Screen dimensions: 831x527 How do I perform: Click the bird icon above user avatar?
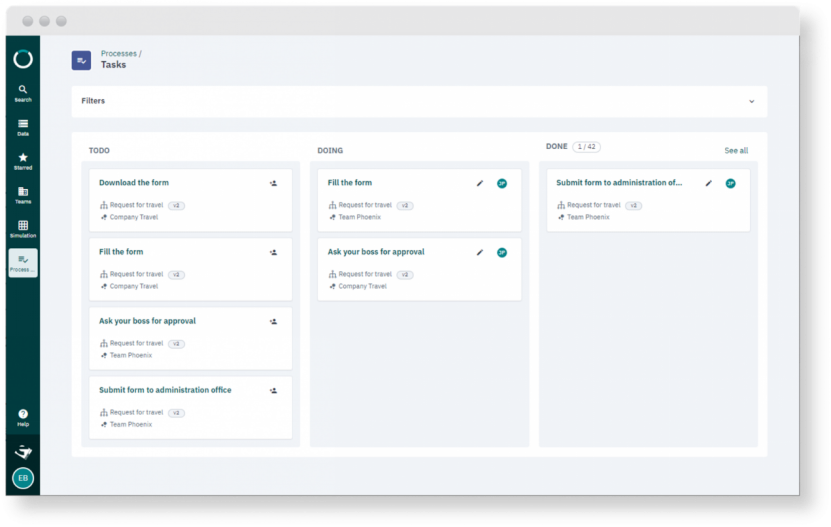23,452
